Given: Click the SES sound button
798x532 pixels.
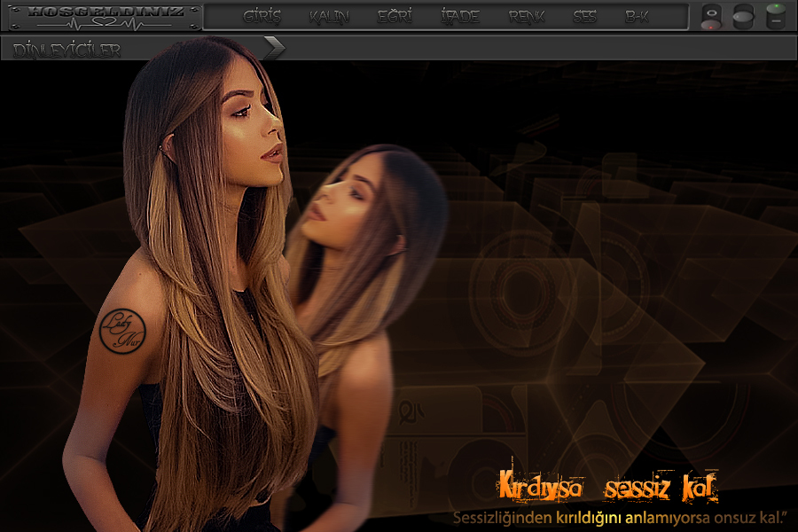Looking at the screenshot, I should click(x=584, y=16).
